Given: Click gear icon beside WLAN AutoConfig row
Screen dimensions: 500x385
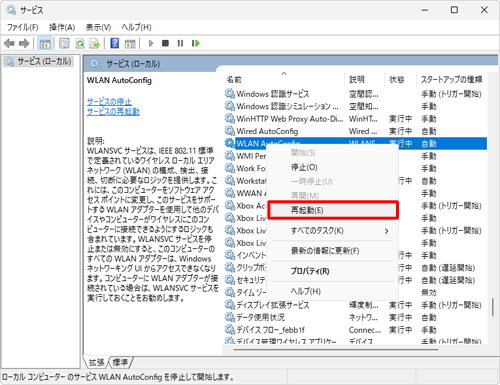Looking at the screenshot, I should 230,143.
